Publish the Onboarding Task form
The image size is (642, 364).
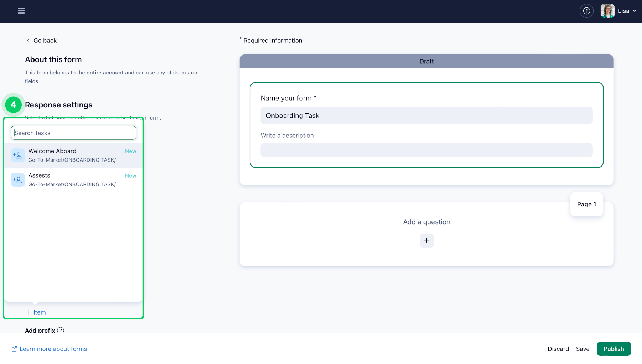click(613, 349)
